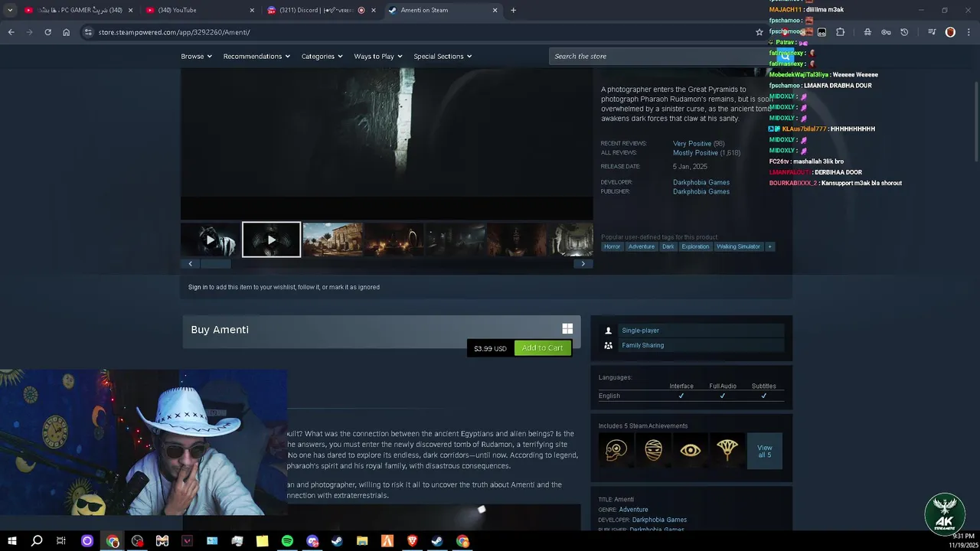Open the tab search chevron in Chrome

tap(10, 10)
